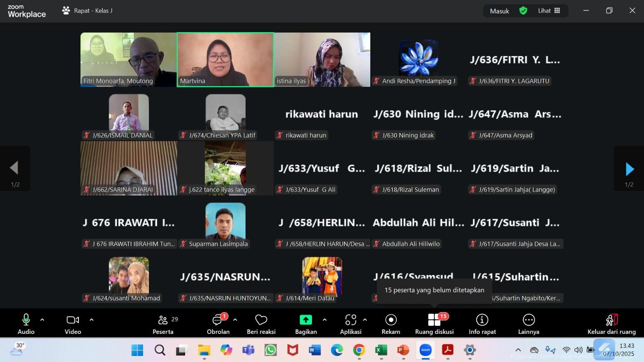Expand the video options arrow

tap(91, 320)
